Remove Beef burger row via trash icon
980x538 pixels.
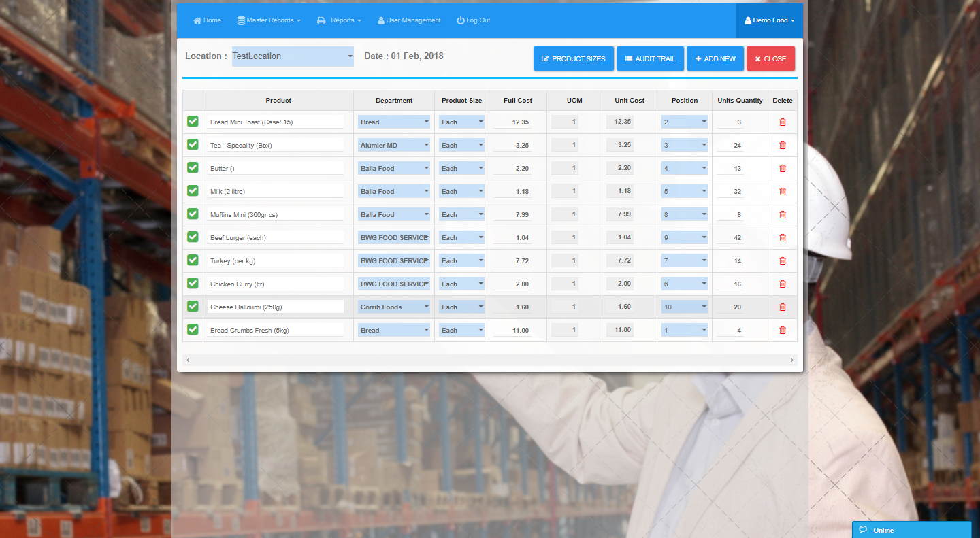coord(782,237)
